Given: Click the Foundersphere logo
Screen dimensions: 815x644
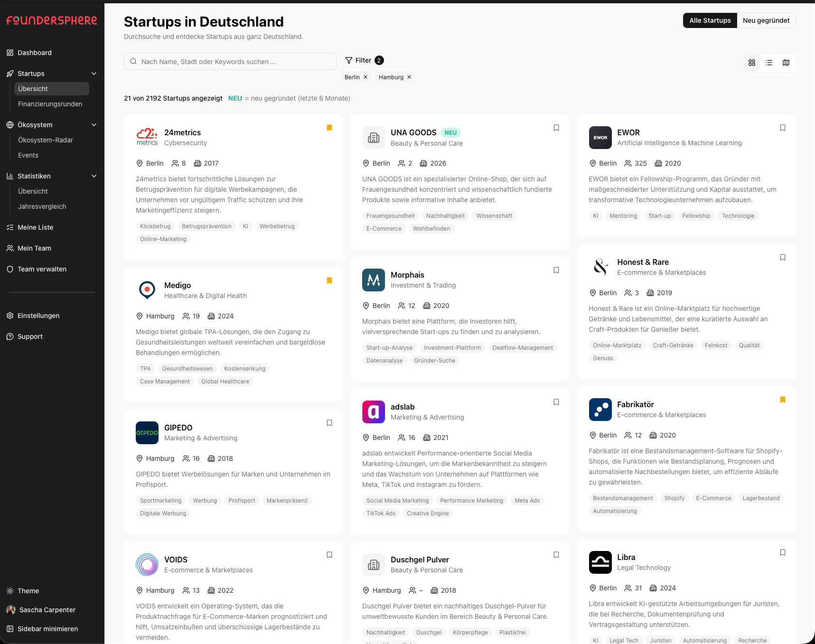Looking at the screenshot, I should point(52,20).
